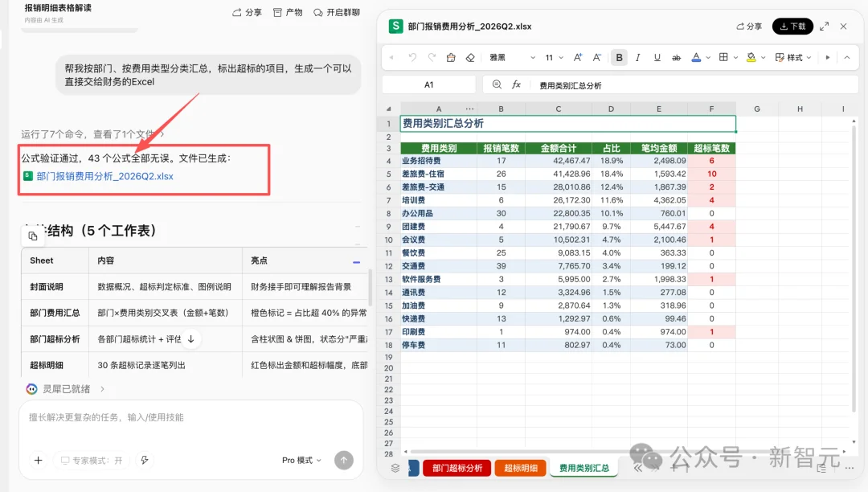This screenshot has width=868, height=492.
Task: Redo the last spreadsheet action
Action: pos(432,58)
